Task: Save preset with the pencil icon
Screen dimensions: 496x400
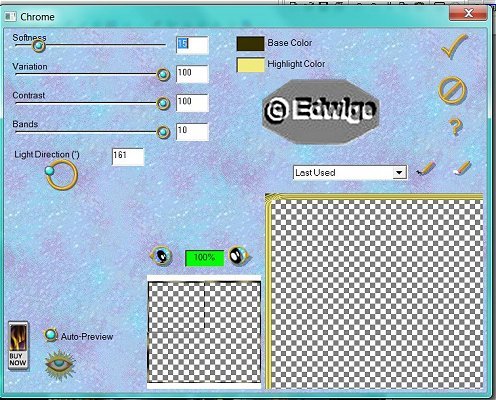Action: tap(426, 168)
